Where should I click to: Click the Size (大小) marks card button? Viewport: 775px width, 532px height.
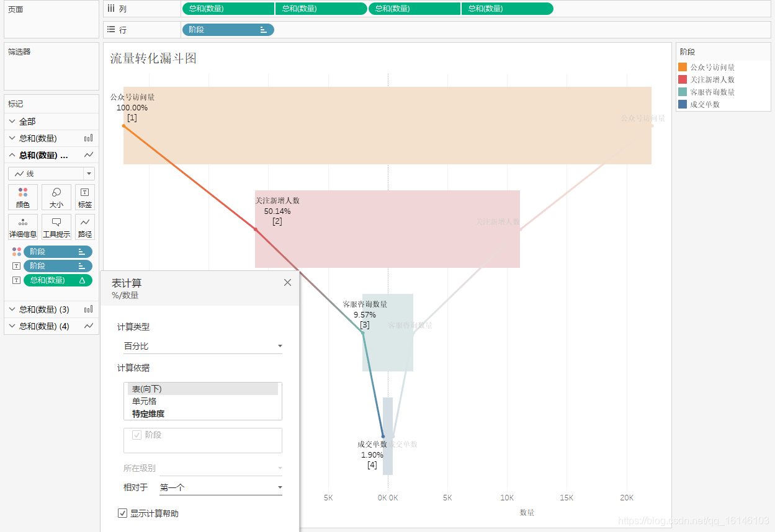[x=56, y=197]
